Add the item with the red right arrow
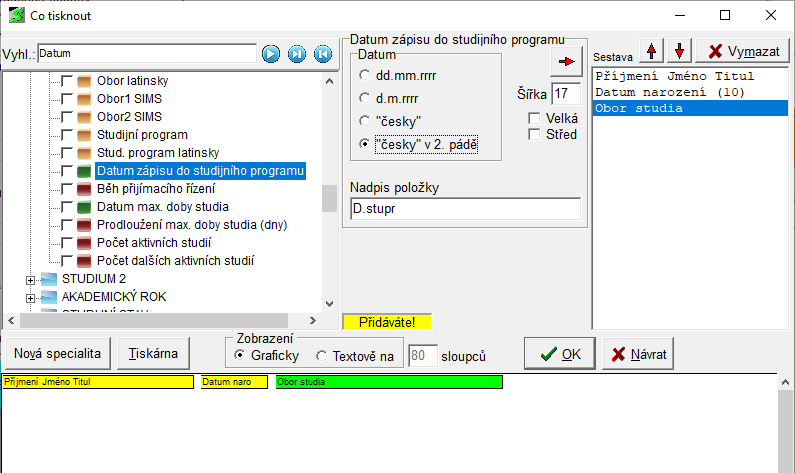This screenshot has height=473, width=795. click(566, 61)
